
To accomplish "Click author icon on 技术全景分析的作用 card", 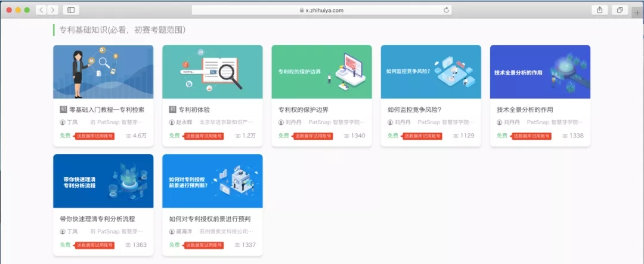I will [x=500, y=122].
